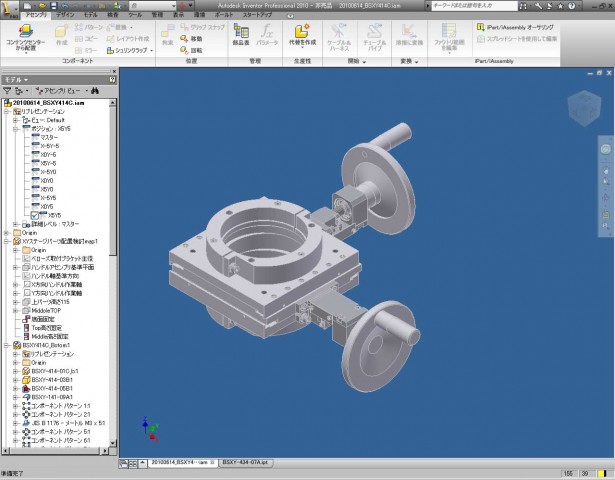Click the New file icon
This screenshot has height=480, width=615.
pos(27,6)
